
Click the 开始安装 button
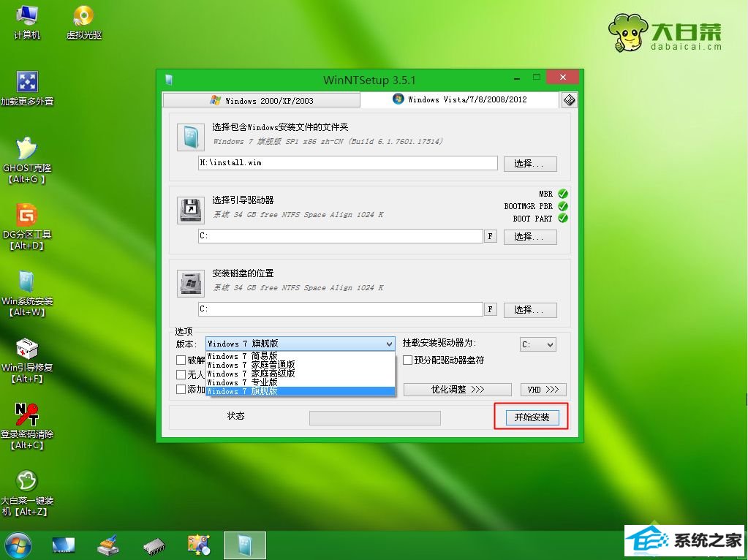pyautogui.click(x=531, y=417)
